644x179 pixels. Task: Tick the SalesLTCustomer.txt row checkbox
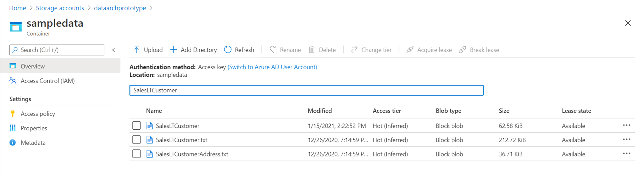coord(137,140)
